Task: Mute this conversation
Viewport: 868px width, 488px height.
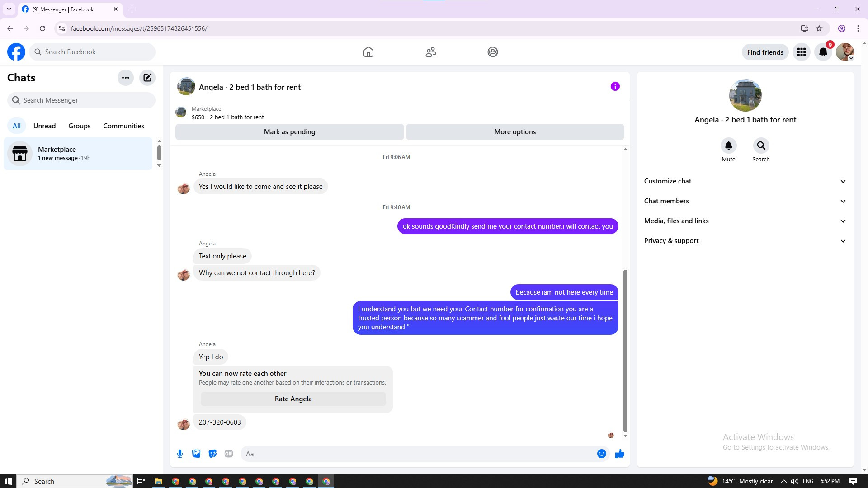Action: [x=728, y=146]
